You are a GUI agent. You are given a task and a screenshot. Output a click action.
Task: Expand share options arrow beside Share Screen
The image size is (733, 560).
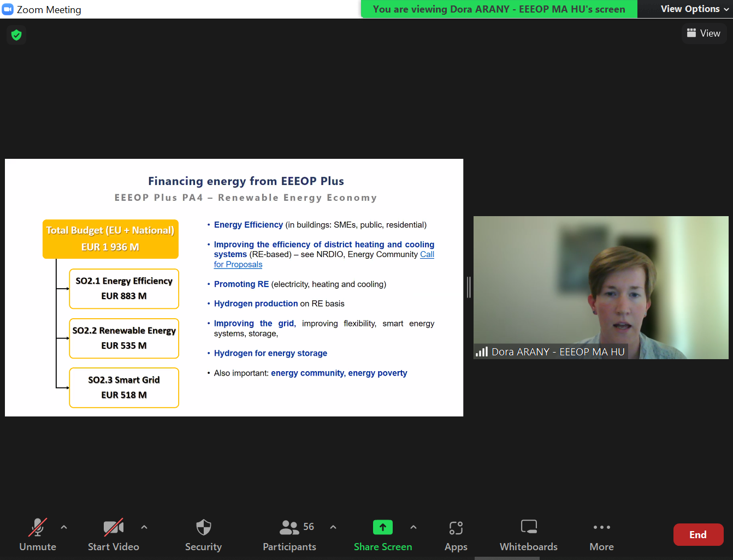413,527
